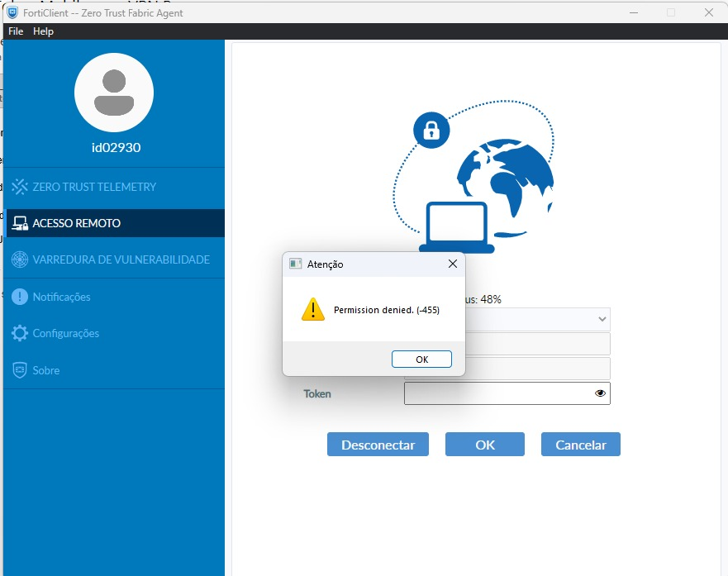Click the connection status 48% text
The width and height of the screenshot is (728, 576).
click(483, 299)
